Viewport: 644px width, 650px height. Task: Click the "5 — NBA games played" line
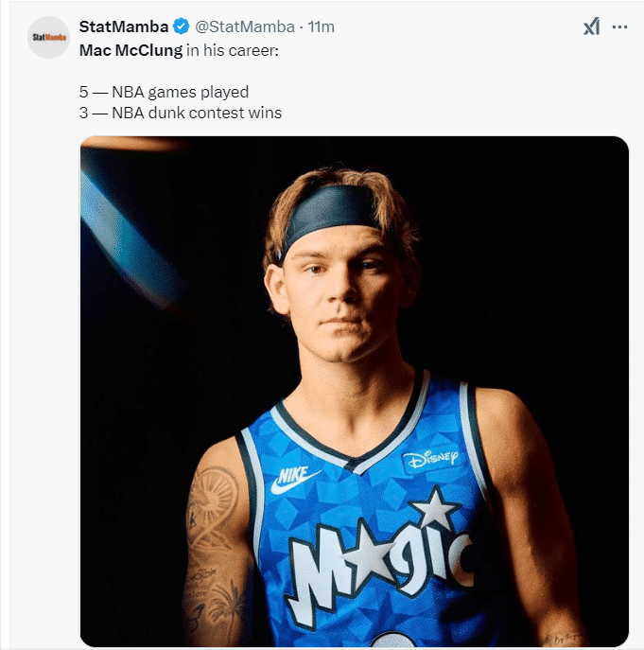164,92
